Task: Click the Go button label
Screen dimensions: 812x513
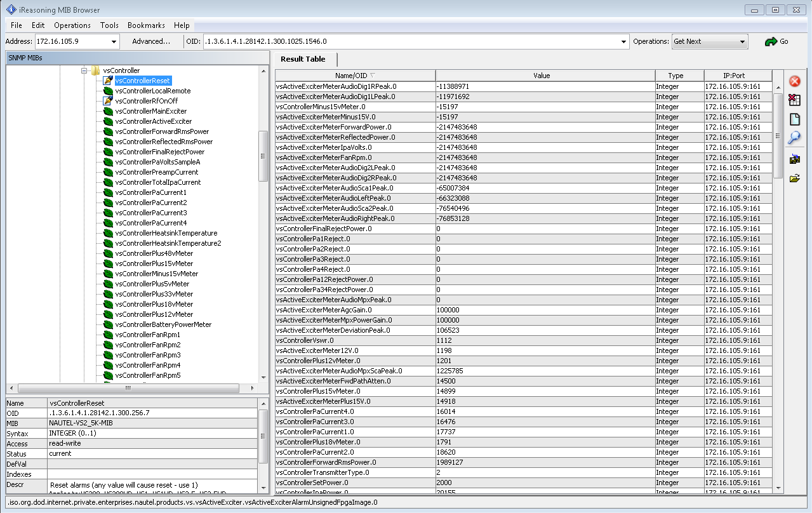Action: click(x=784, y=42)
